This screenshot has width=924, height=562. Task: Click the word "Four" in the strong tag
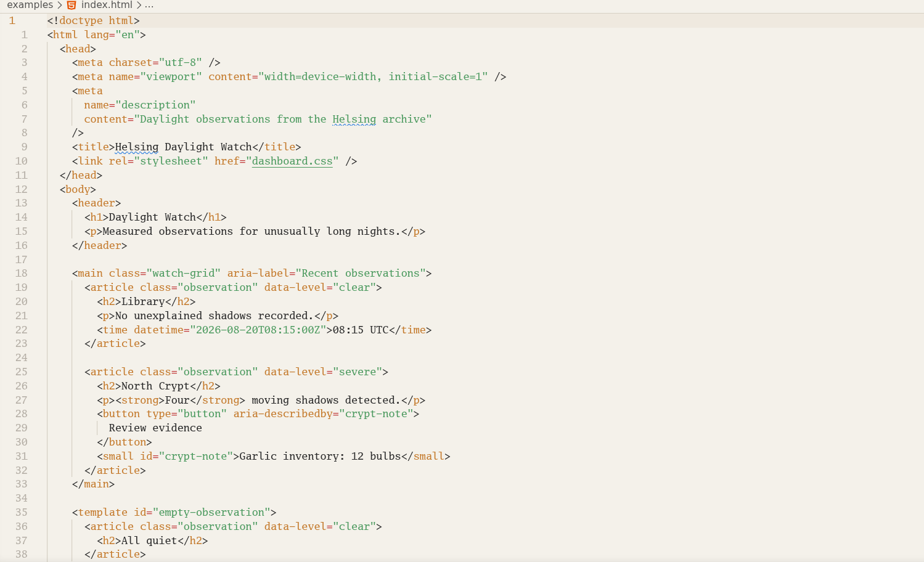[178, 401]
